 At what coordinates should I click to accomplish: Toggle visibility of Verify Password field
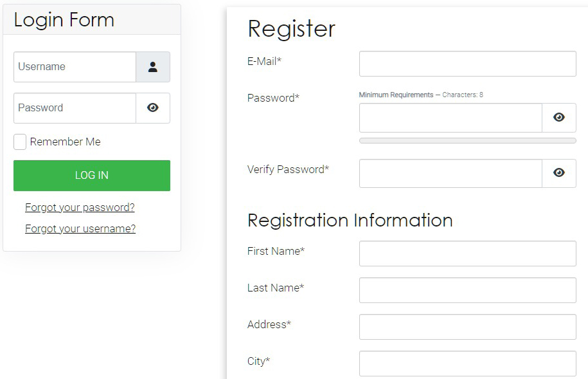pos(559,173)
